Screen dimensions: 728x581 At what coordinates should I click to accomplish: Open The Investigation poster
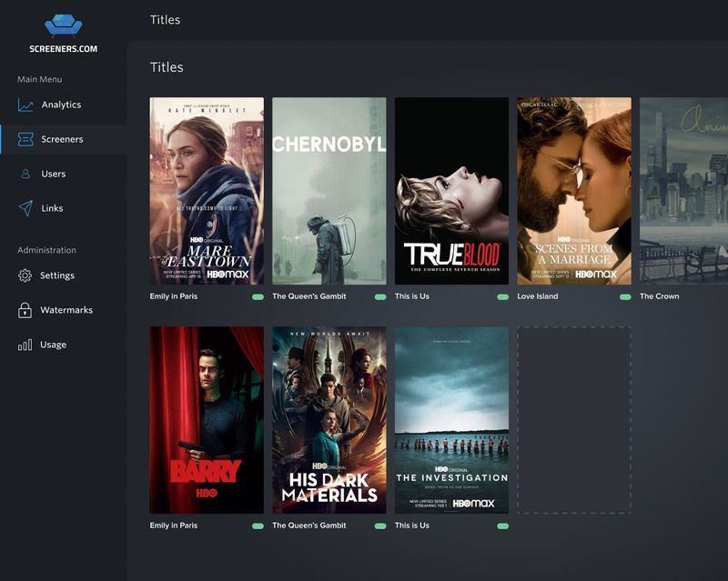451,420
